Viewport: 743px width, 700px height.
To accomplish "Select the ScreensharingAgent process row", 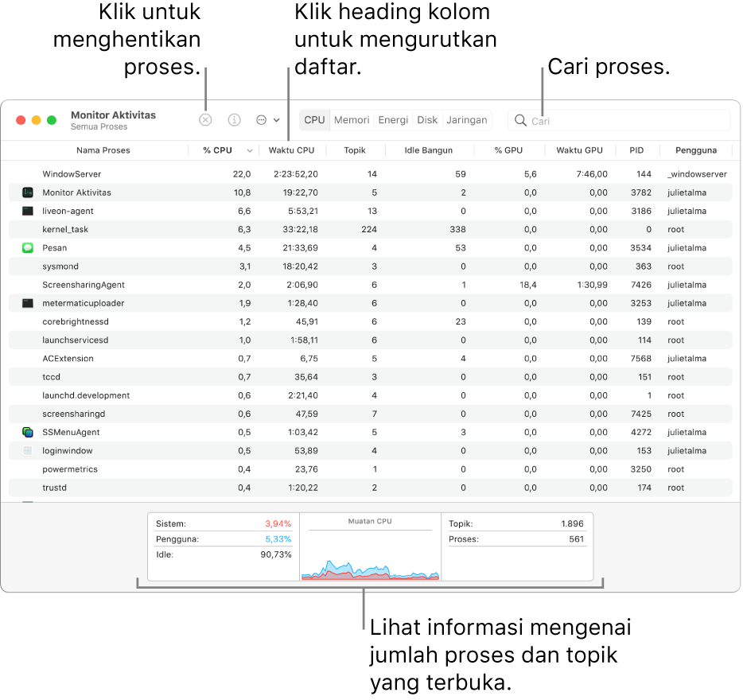I will [x=370, y=285].
